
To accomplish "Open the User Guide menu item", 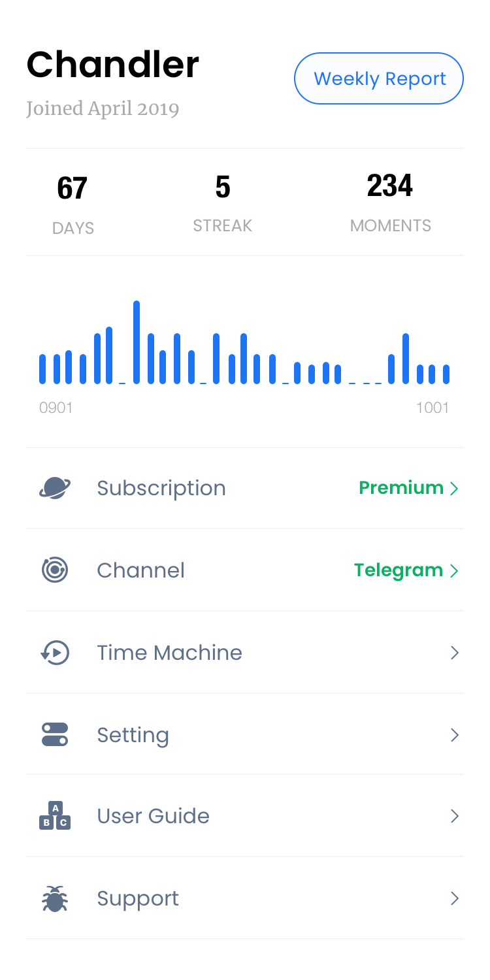I will coord(154,816).
